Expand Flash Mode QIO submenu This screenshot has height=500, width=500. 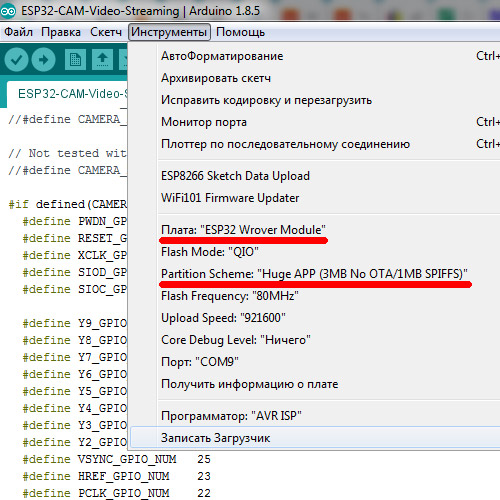click(x=313, y=252)
